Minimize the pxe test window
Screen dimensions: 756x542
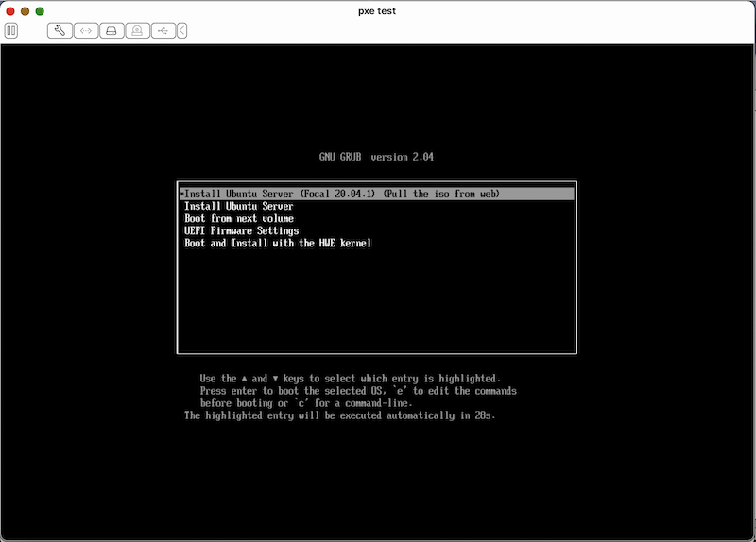26,11
